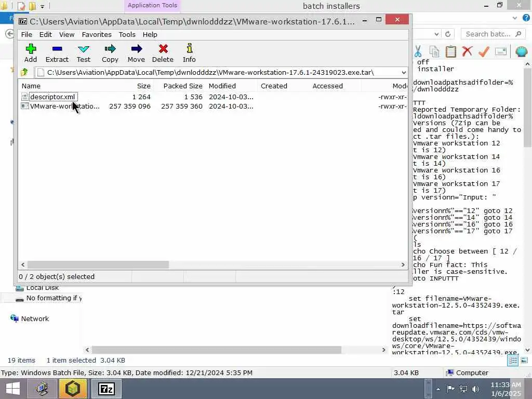Image resolution: width=532 pixels, height=399 pixels.
Task: Open the yellow cube taskbar application
Action: pos(73,389)
